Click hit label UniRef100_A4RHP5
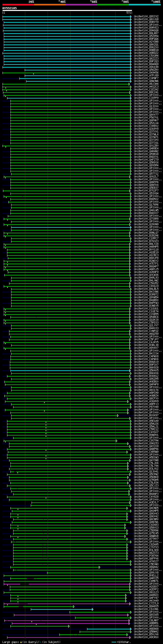 (146, 247)
